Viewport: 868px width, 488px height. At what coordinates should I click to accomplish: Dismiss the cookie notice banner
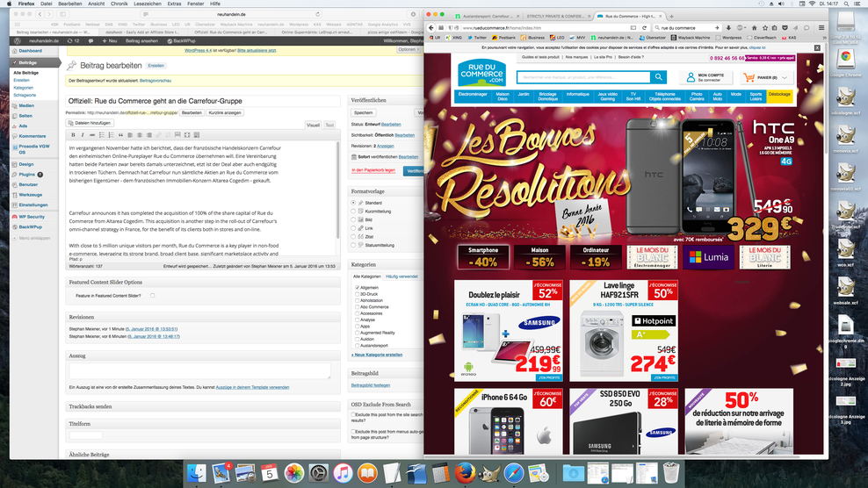coord(817,48)
